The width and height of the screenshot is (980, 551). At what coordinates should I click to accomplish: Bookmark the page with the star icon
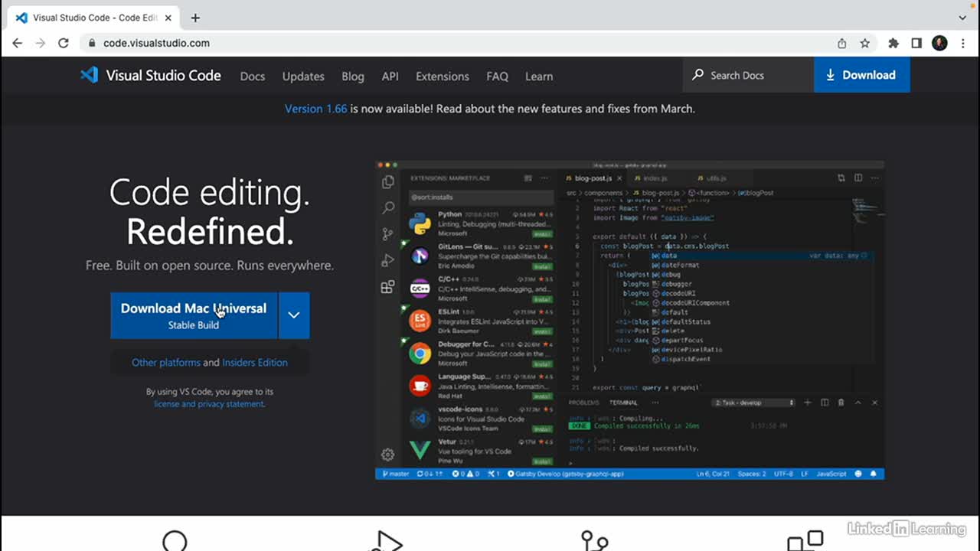point(865,44)
